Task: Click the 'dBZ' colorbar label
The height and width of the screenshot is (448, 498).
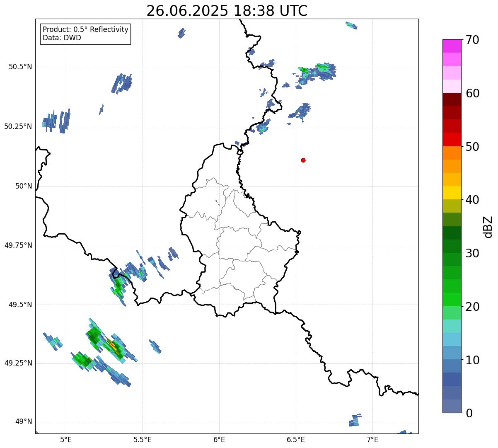Action: point(488,227)
